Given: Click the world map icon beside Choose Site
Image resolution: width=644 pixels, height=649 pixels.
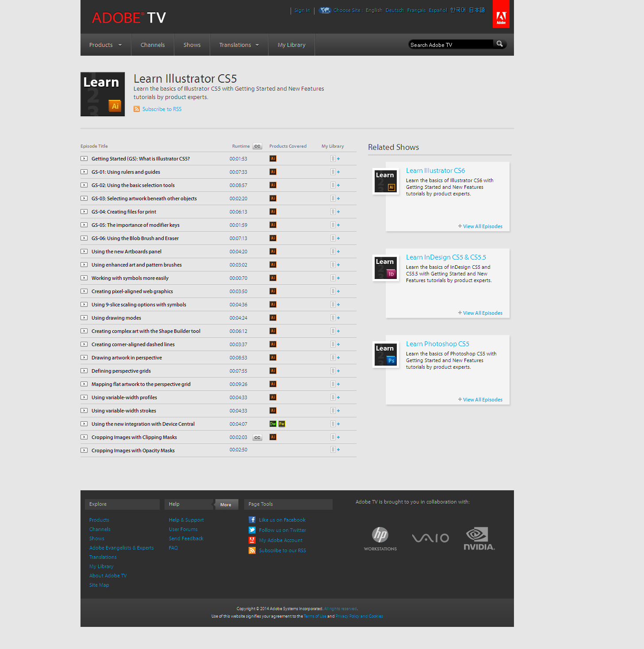Looking at the screenshot, I should [325, 10].
